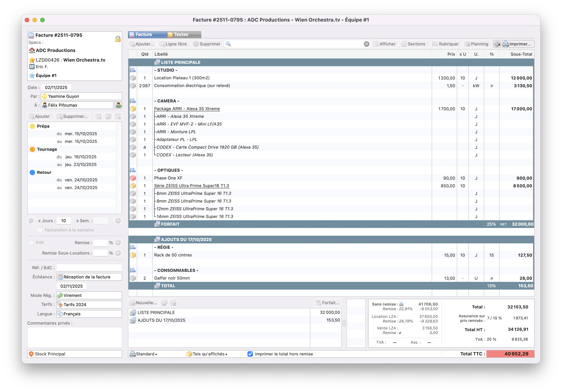Uncheck Imprimer le total hors remise
The height and width of the screenshot is (392, 562).
coord(250,354)
